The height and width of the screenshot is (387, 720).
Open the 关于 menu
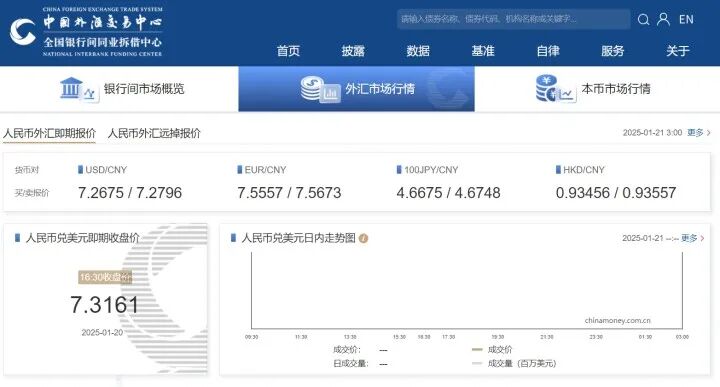coord(678,50)
